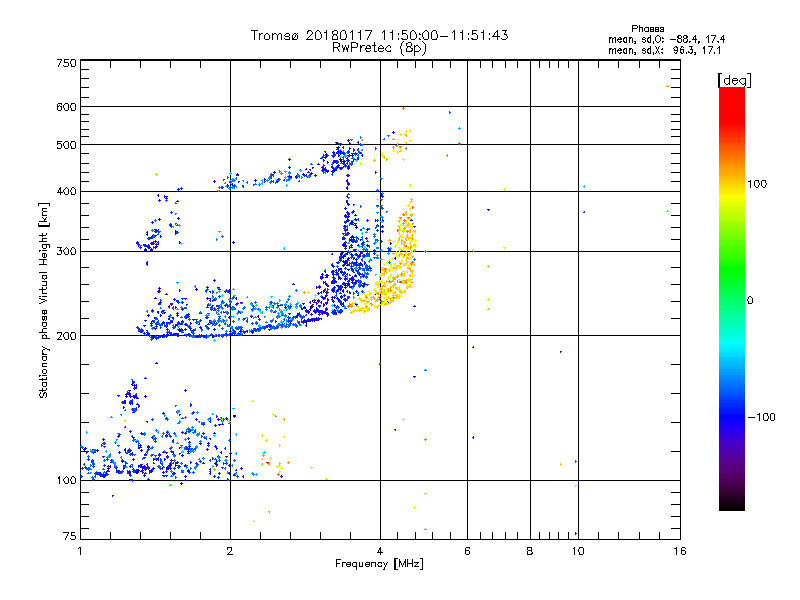800x600 pixels.
Task: Click the black bottom of the colorbar
Action: (732, 503)
